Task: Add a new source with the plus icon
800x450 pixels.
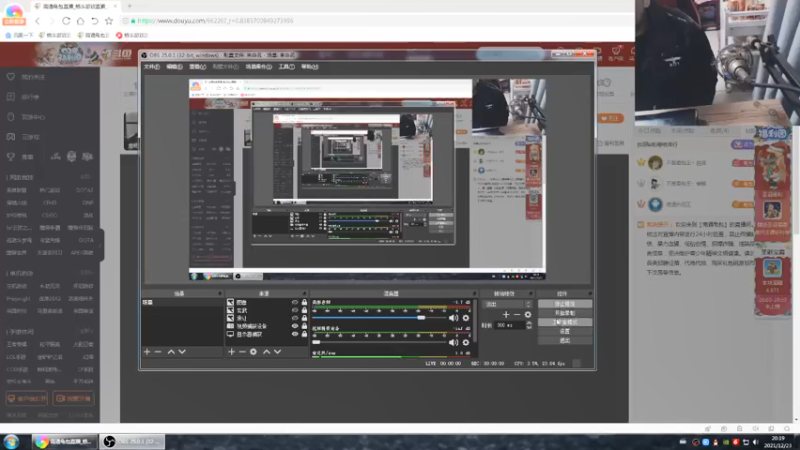Action: [x=231, y=352]
